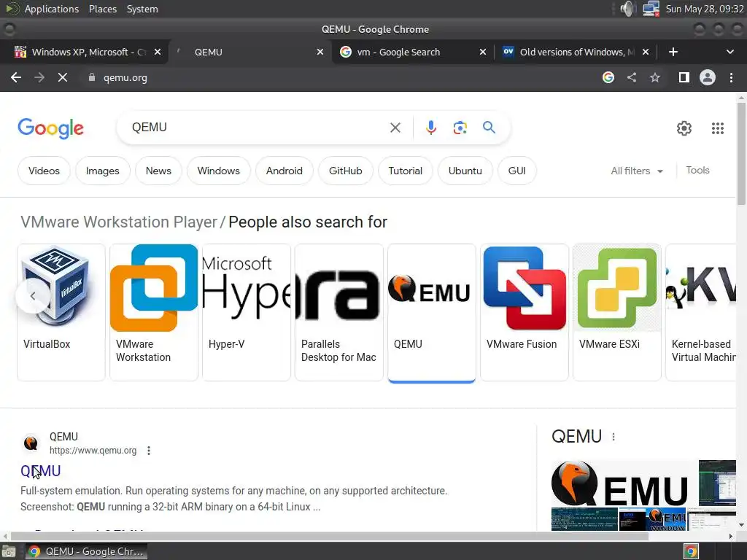Select the Android filter chip
Image resolution: width=747 pixels, height=560 pixels.
coord(285,171)
